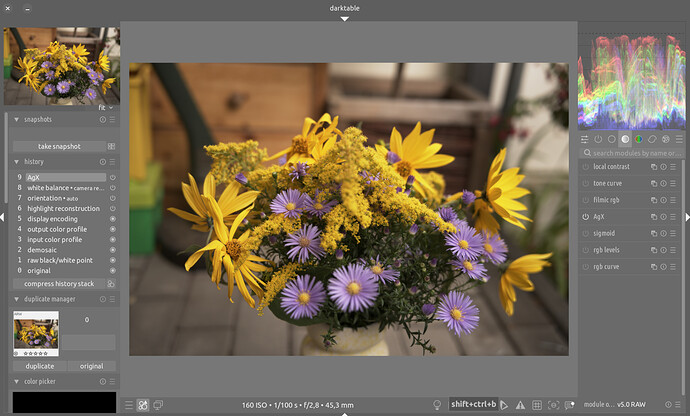Focus the search modules field
The image size is (690, 416).
(632, 153)
